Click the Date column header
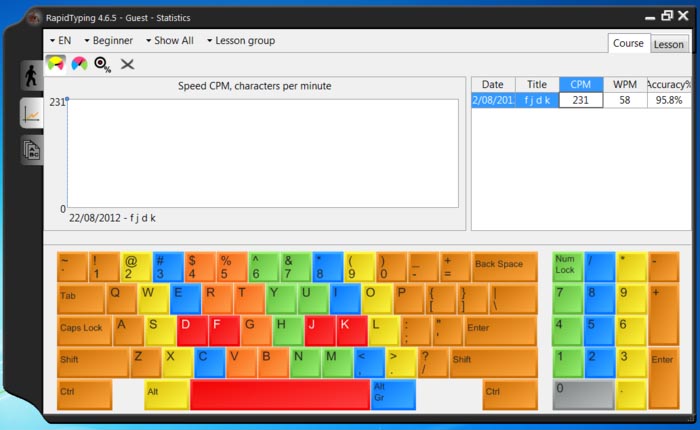This screenshot has height=430, width=700. pyautogui.click(x=493, y=85)
